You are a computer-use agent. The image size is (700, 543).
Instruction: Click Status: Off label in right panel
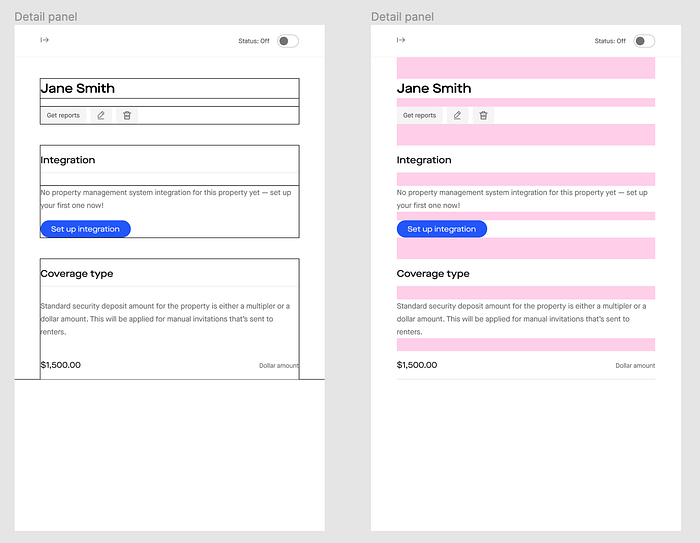coord(610,41)
